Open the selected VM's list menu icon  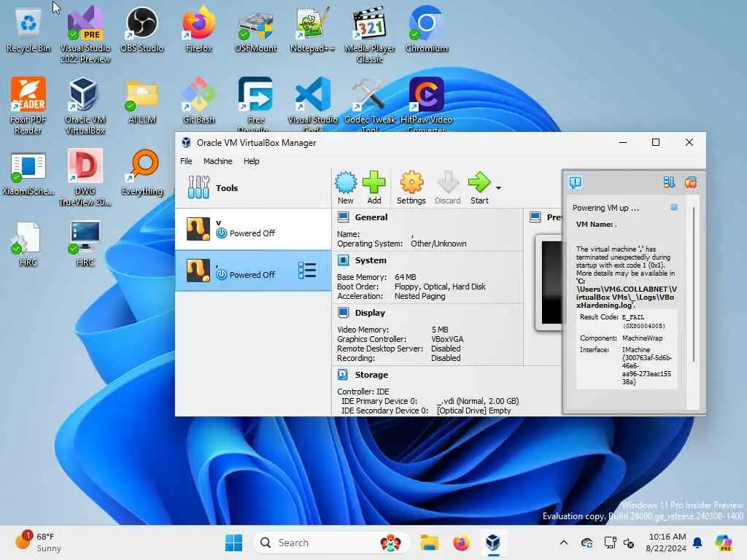[307, 270]
